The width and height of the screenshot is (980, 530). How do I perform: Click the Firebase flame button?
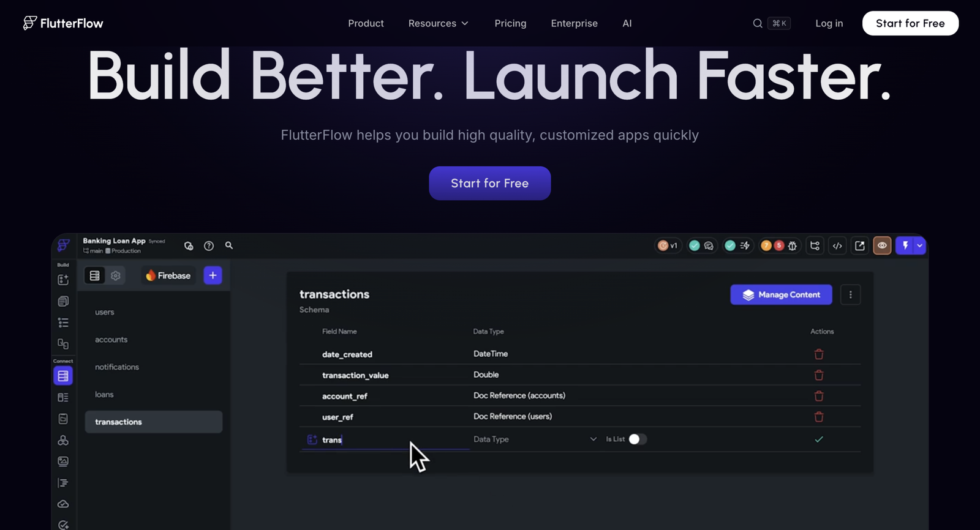pos(168,275)
